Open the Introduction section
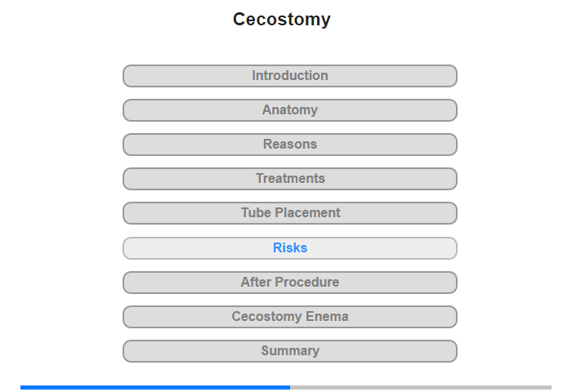The image size is (572, 392). point(289,76)
